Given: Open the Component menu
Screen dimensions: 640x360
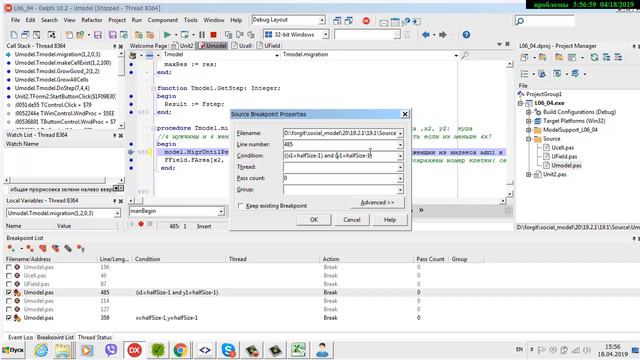Looking at the screenshot, I should click(162, 20).
